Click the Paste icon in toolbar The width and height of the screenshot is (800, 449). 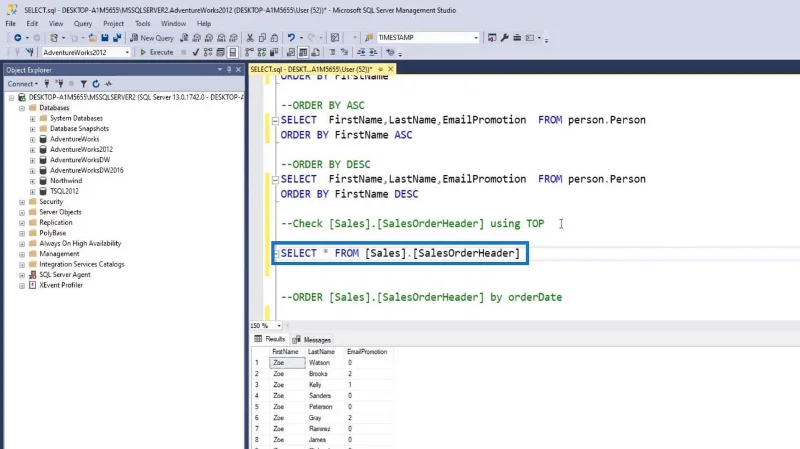pos(274,38)
